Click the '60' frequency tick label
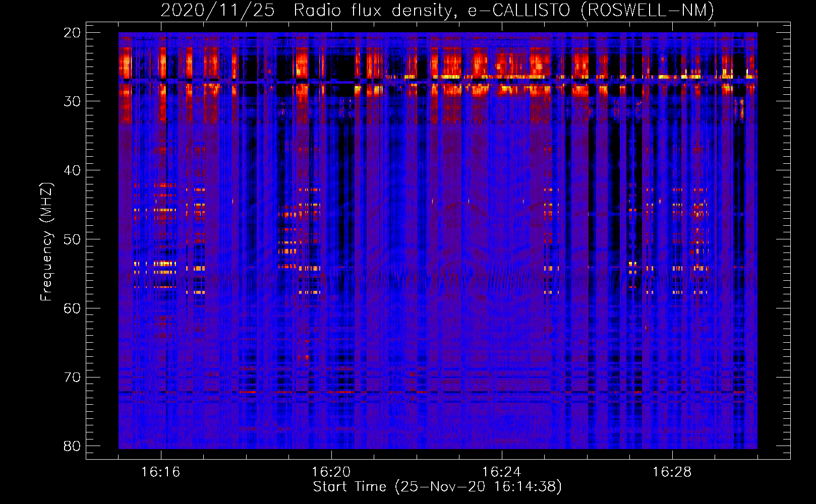 72,308
